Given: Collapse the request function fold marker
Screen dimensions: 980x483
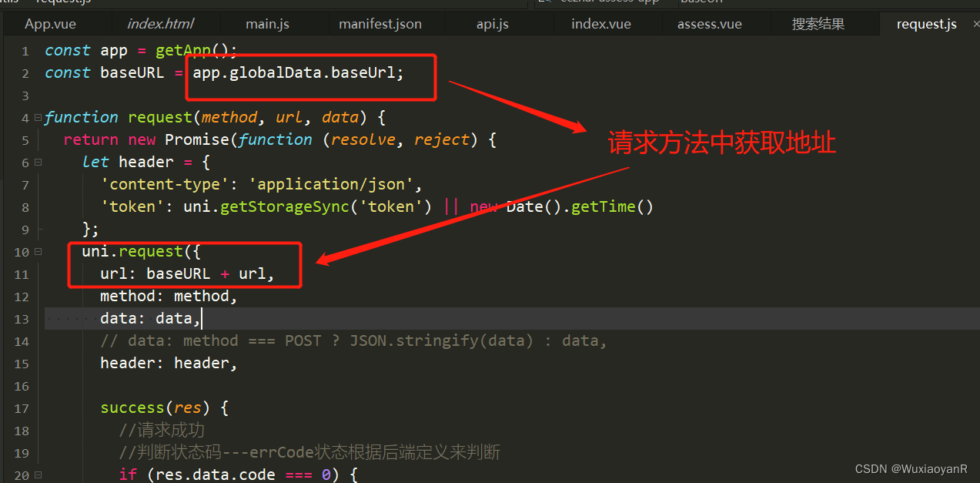Looking at the screenshot, I should (37, 117).
